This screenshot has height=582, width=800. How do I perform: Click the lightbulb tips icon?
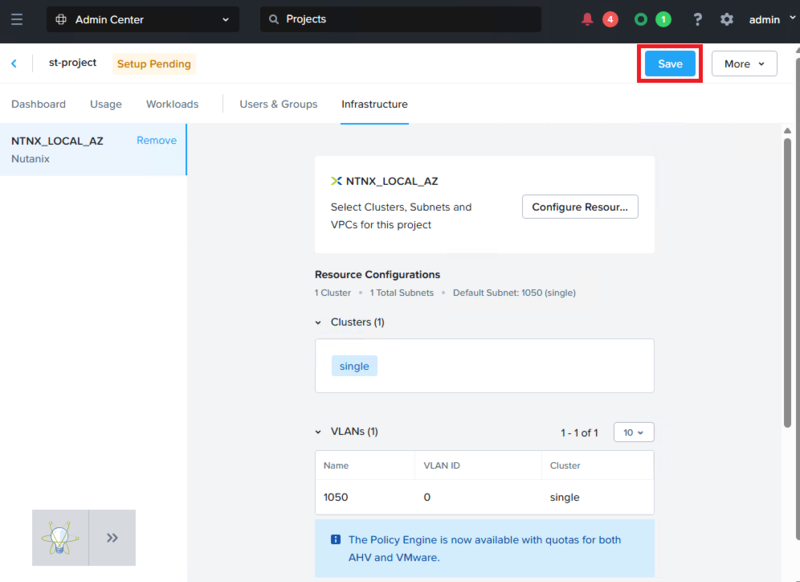click(x=60, y=538)
